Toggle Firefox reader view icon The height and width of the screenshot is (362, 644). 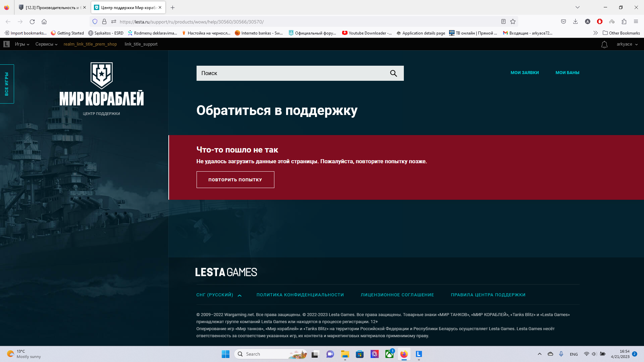(503, 22)
